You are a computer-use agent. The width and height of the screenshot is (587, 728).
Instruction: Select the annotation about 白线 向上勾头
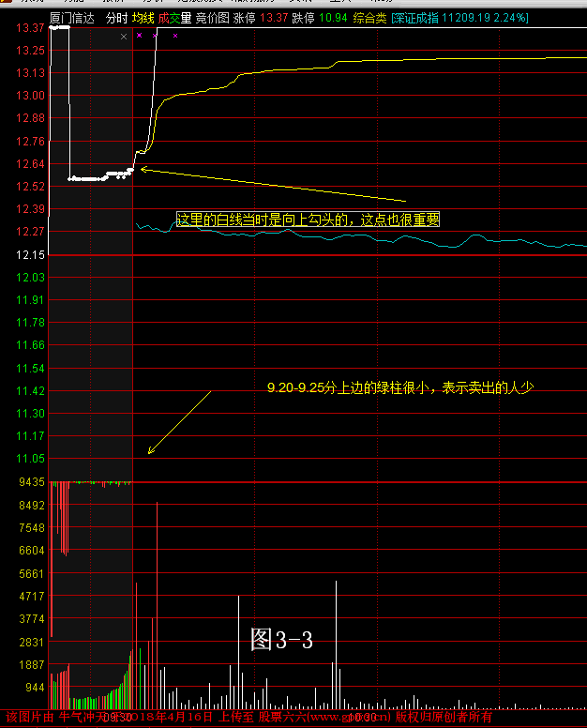pyautogui.click(x=309, y=220)
